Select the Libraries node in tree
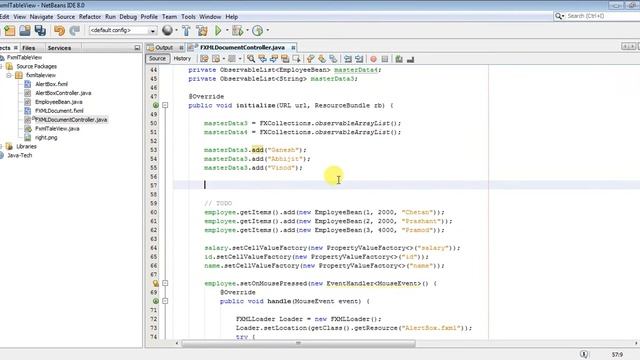 click(x=26, y=147)
